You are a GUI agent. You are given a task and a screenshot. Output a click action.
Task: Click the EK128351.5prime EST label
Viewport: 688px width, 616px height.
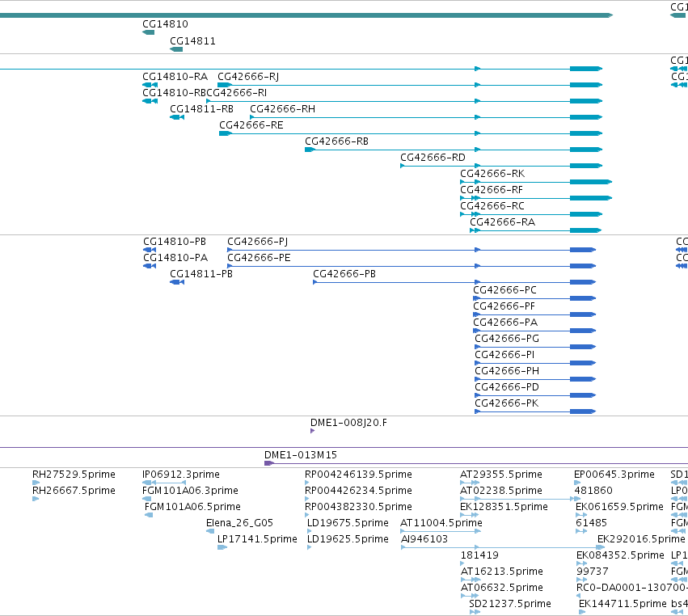pos(504,507)
